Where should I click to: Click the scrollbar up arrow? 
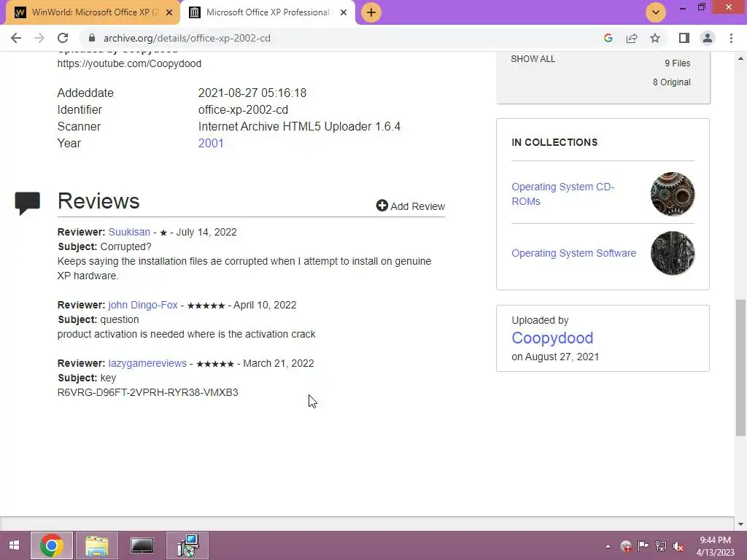coord(740,58)
